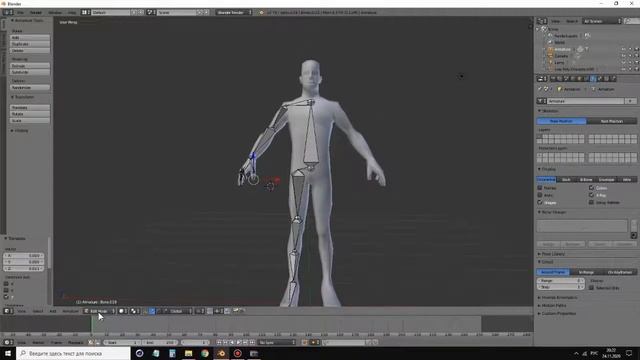Image resolution: width=640 pixels, height=360 pixels.
Task: Click the Rotate transform button
Action: 30,114
